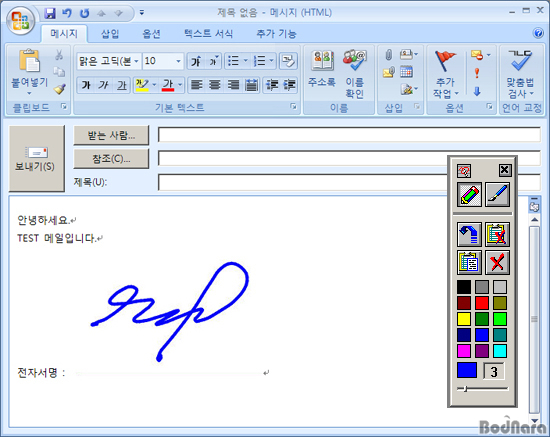Toggle bold formatting button 가

point(86,85)
